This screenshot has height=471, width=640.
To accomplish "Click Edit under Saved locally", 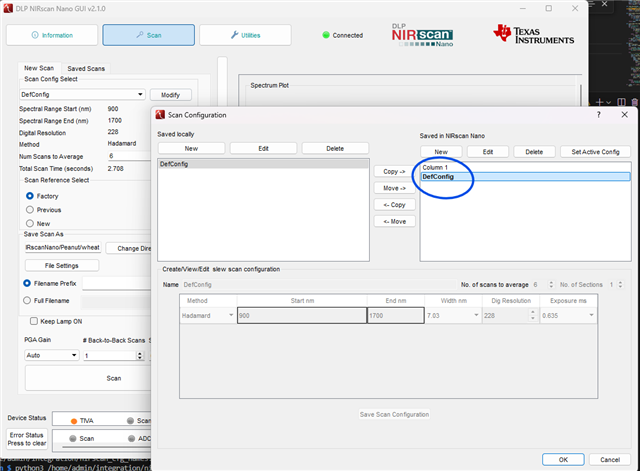I will [263, 149].
